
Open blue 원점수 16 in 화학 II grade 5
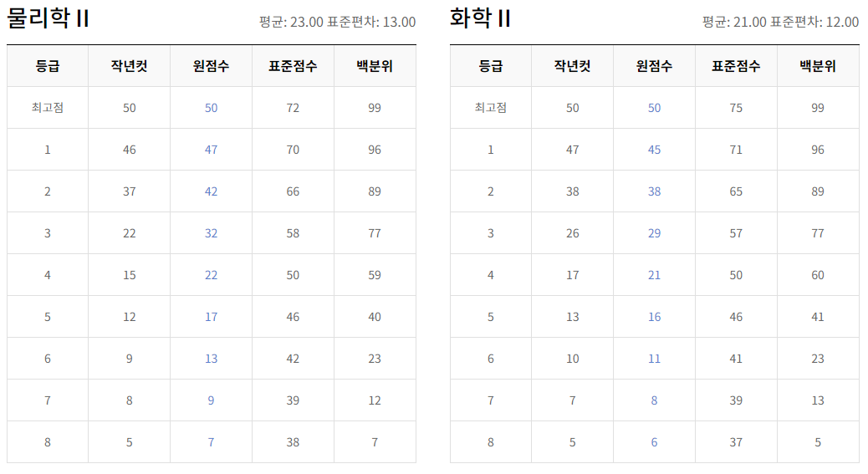coord(654,317)
